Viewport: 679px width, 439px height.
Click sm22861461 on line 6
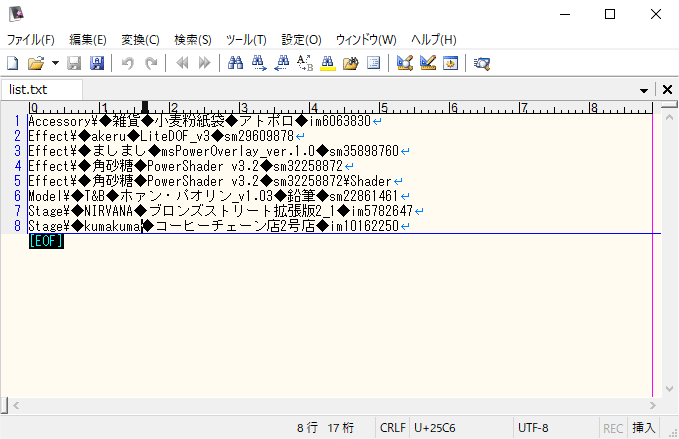point(363,196)
